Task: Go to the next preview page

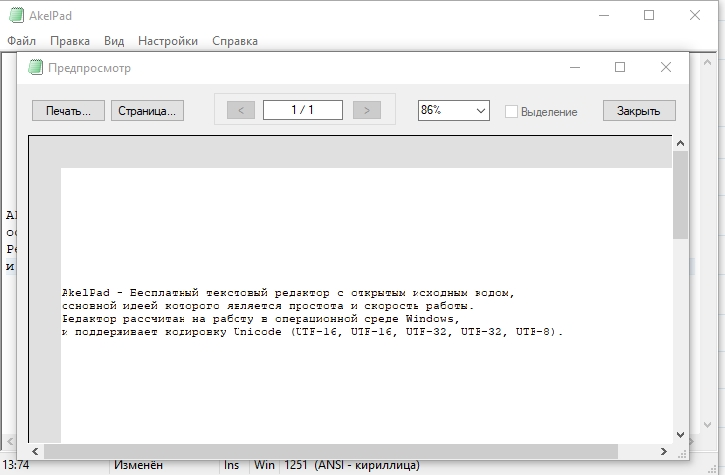Action: [x=367, y=110]
